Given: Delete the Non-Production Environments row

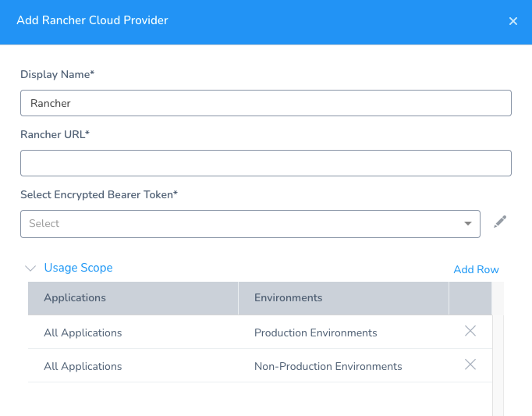Looking at the screenshot, I should 470,364.
